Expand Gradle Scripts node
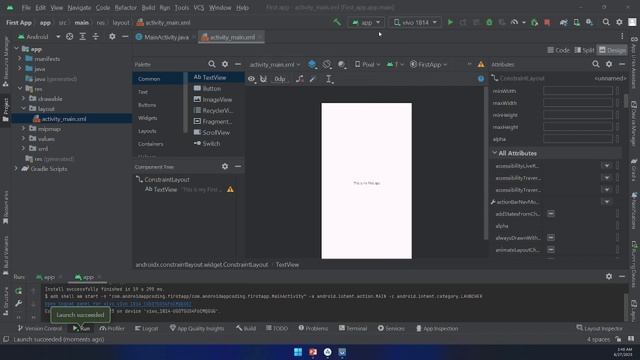This screenshot has height=360, width=640. tap(16, 169)
